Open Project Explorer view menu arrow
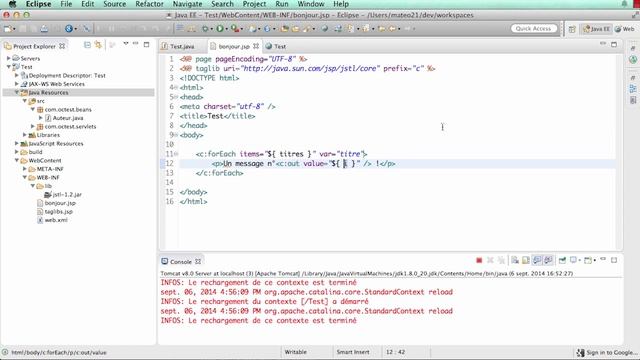Screen dimensions: 640x360 pos(126,44)
